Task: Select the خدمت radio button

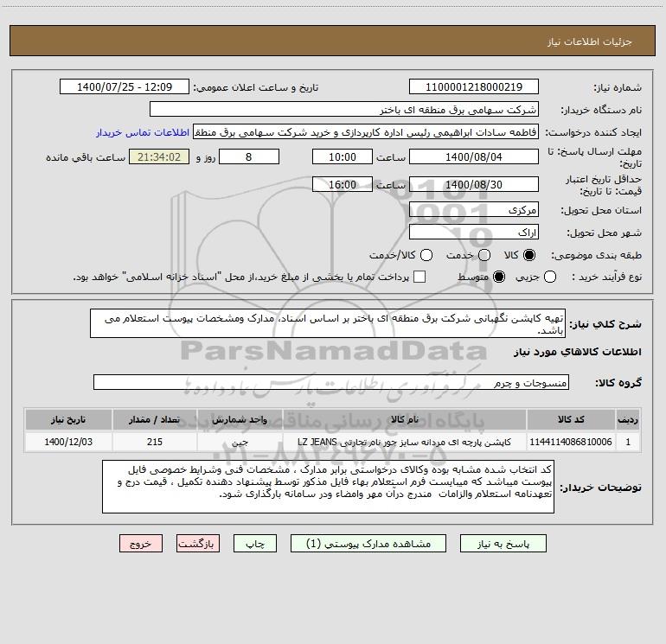Action: point(484,255)
